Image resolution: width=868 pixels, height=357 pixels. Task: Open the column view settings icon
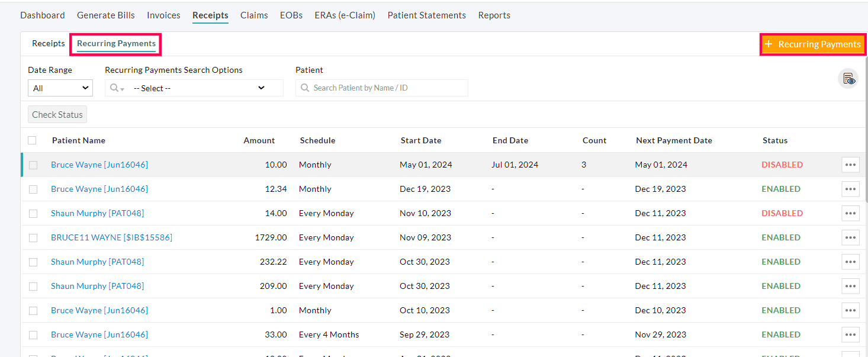tap(848, 79)
